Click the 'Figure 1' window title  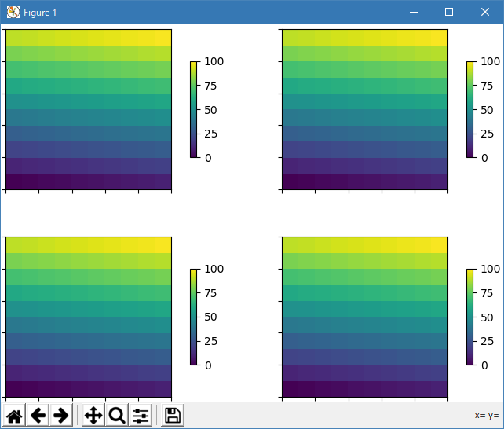point(40,13)
